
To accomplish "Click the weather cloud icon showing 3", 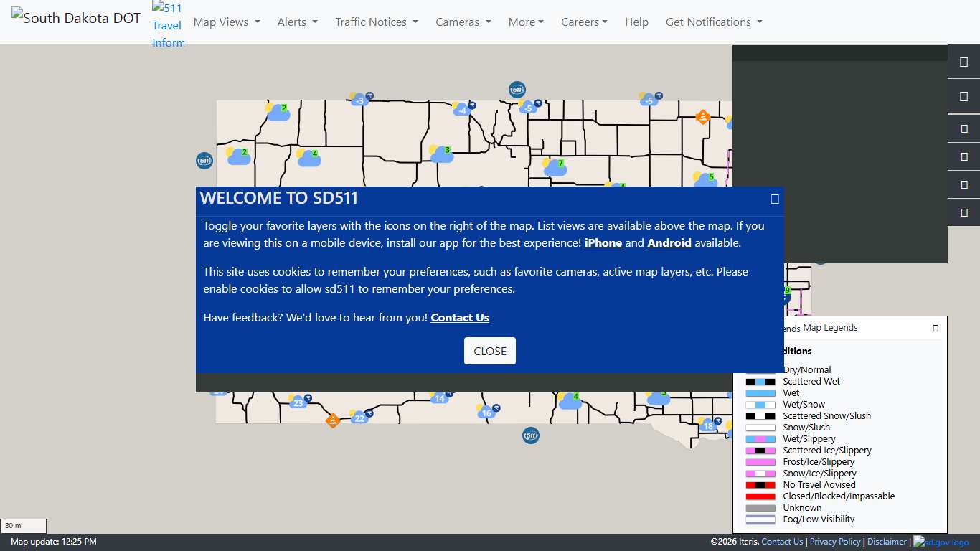I will (x=441, y=154).
